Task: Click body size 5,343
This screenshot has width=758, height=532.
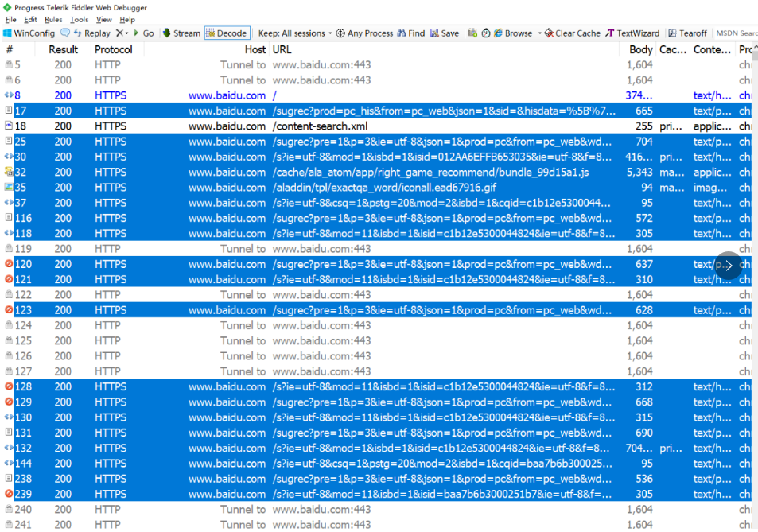Action: click(639, 172)
